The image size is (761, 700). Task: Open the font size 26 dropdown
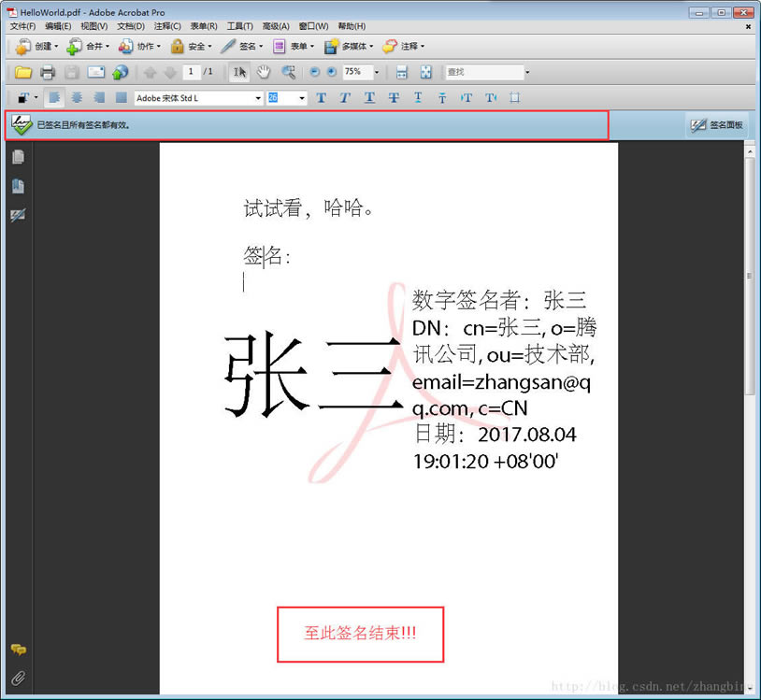click(x=302, y=98)
